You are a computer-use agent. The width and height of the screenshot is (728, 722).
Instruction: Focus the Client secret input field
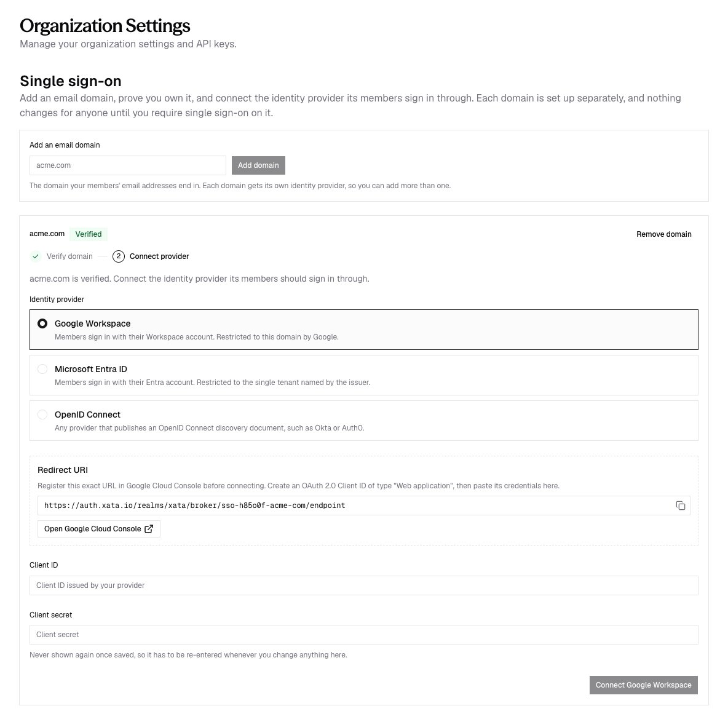click(363, 635)
